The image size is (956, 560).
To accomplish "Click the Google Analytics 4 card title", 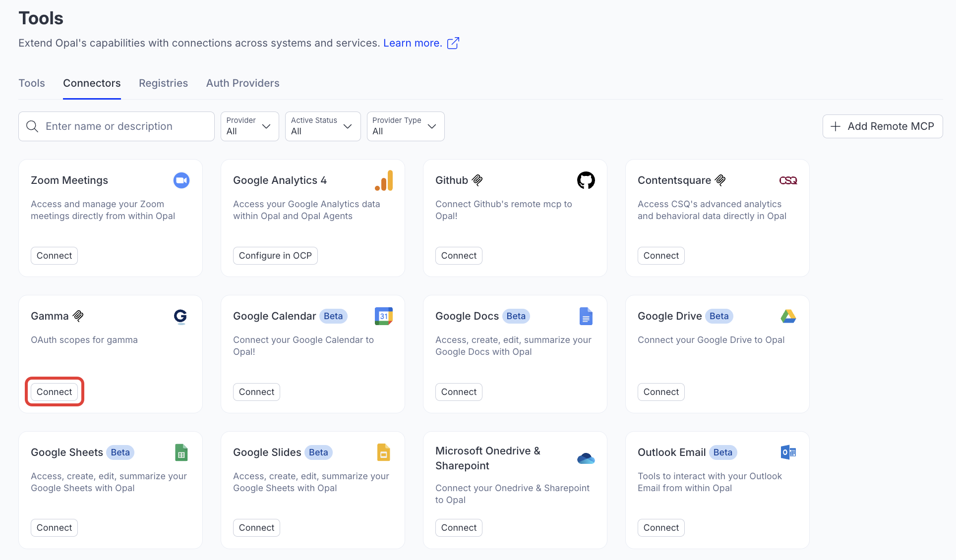I will (x=280, y=180).
